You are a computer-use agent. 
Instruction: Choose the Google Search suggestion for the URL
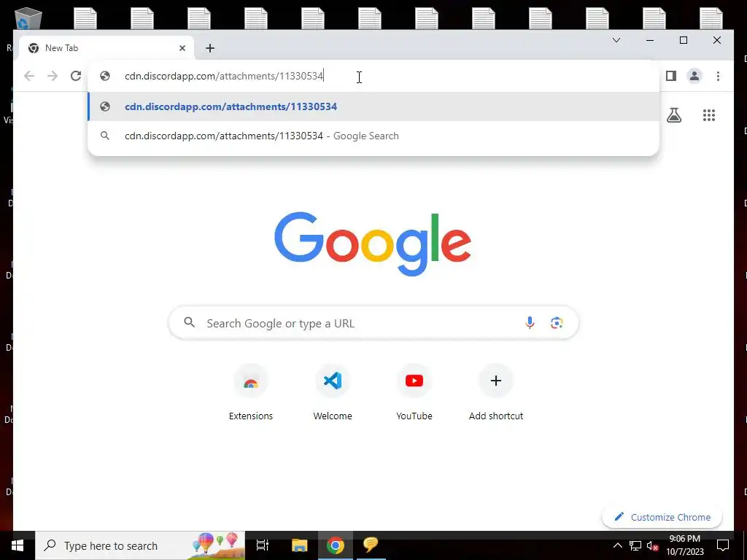click(x=374, y=136)
